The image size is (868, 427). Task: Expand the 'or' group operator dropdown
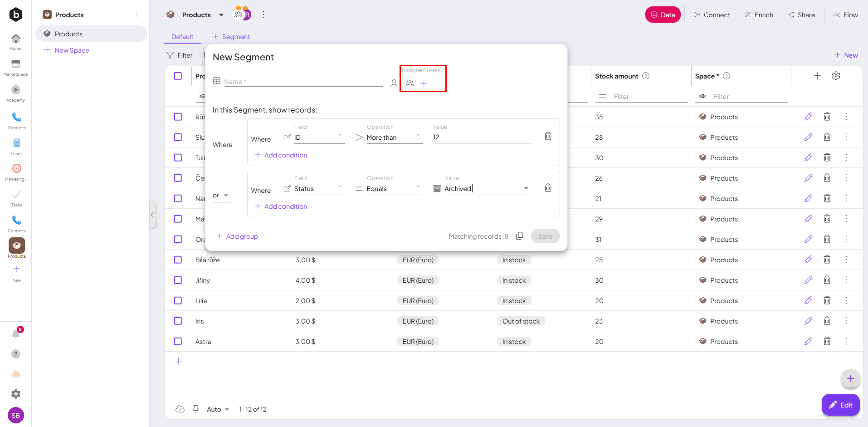(x=221, y=196)
